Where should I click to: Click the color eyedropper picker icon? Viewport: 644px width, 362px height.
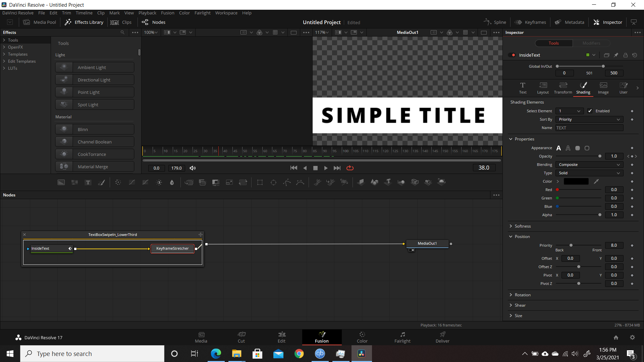[x=596, y=181]
